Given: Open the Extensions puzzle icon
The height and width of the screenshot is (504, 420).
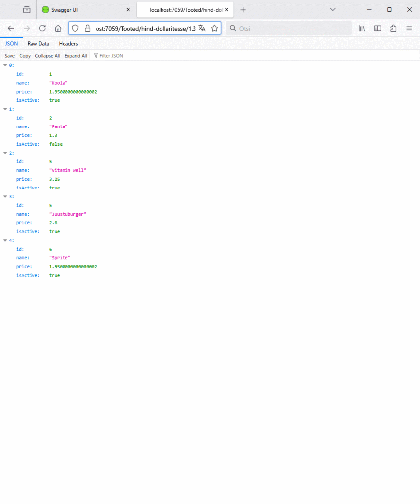Looking at the screenshot, I should [x=393, y=28].
